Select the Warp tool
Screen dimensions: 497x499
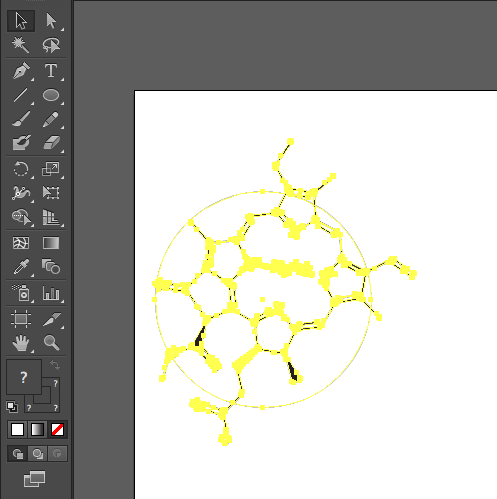21,193
